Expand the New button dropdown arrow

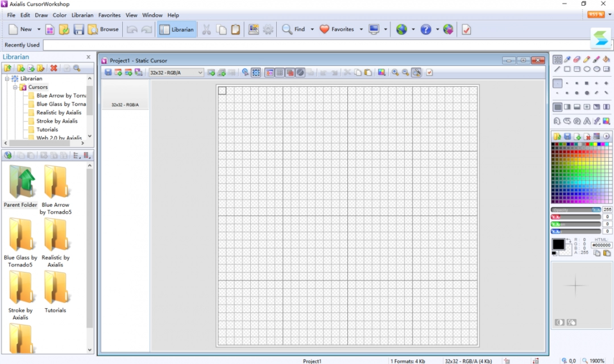coord(39,30)
